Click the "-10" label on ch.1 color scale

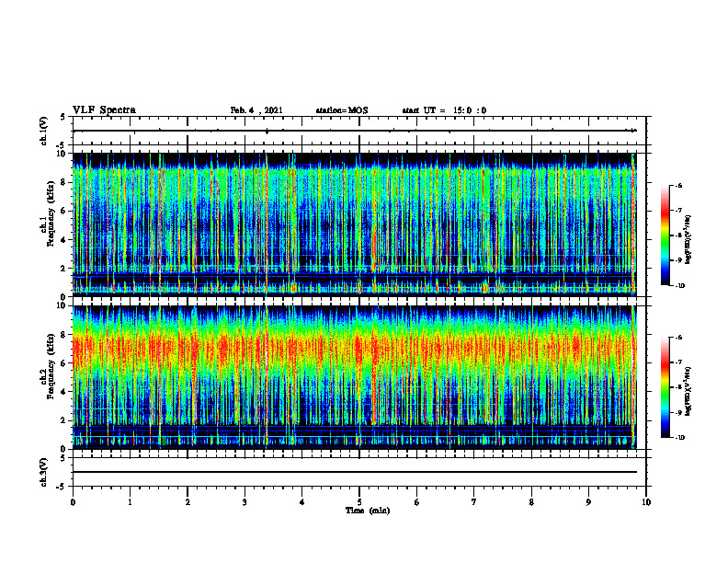coord(679,285)
